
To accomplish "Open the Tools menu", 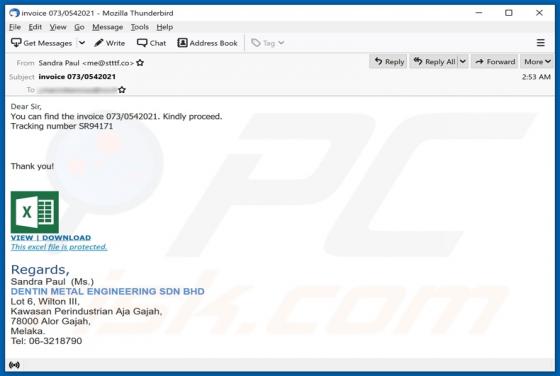I will tap(139, 27).
